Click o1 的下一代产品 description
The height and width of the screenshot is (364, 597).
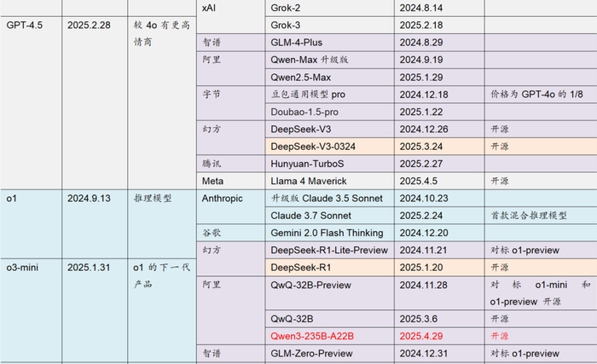(x=162, y=275)
